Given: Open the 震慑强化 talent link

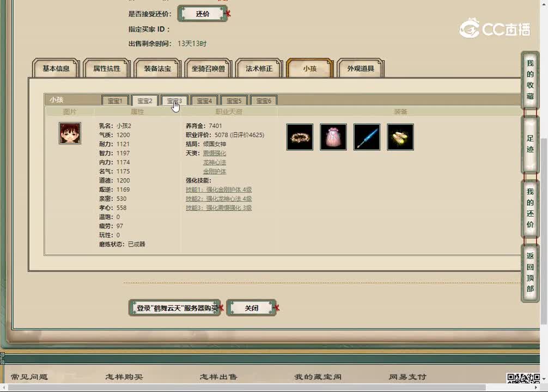Looking at the screenshot, I should [x=214, y=153].
